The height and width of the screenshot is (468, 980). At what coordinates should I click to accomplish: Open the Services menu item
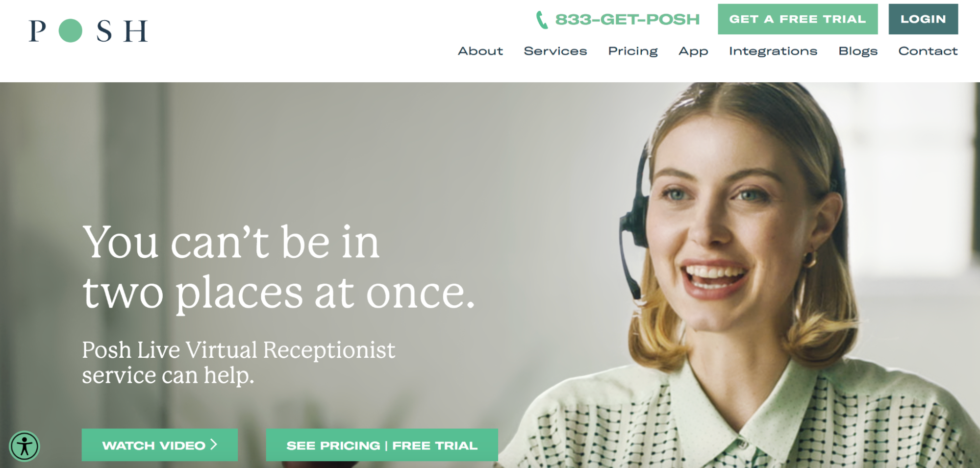pyautogui.click(x=555, y=51)
